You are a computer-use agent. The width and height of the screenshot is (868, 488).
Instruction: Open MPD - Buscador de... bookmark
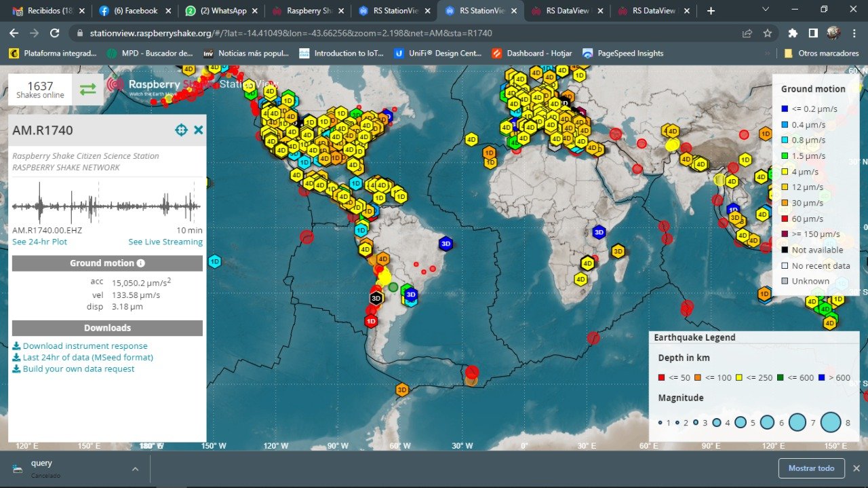pyautogui.click(x=149, y=53)
